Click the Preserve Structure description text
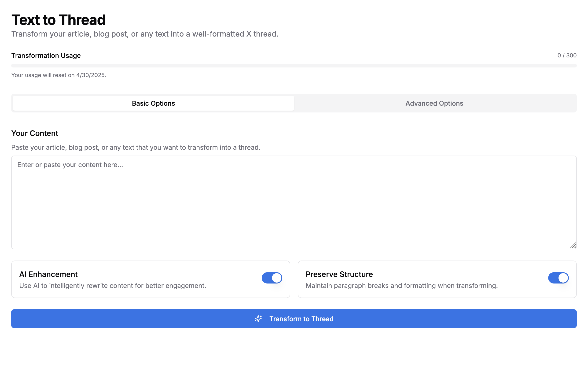The image size is (588, 388). [401, 286]
